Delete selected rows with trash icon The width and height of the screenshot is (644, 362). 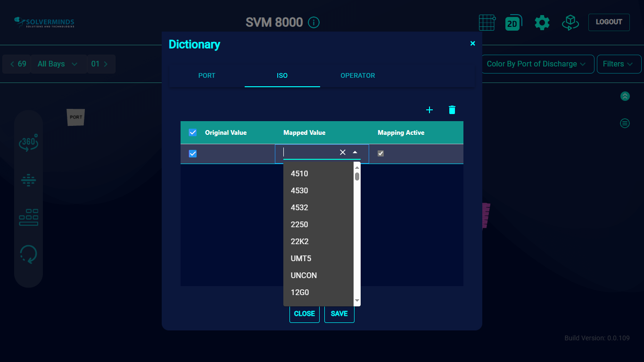452,110
